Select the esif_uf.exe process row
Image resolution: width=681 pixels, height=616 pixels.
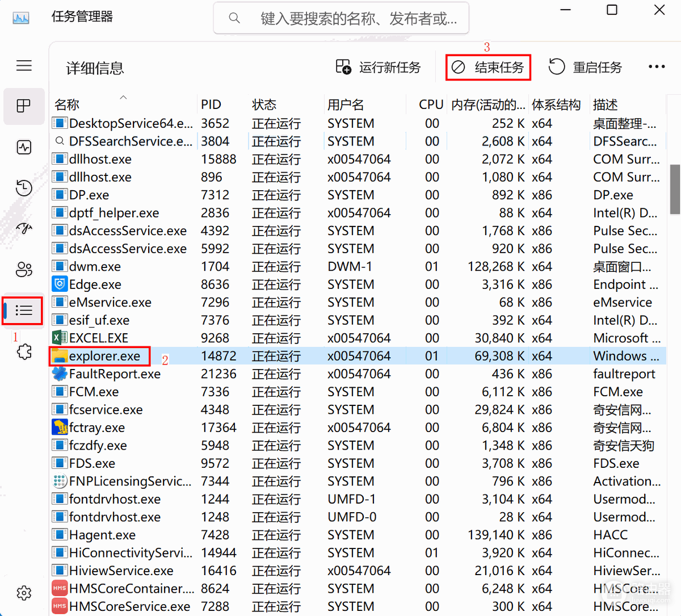point(358,320)
